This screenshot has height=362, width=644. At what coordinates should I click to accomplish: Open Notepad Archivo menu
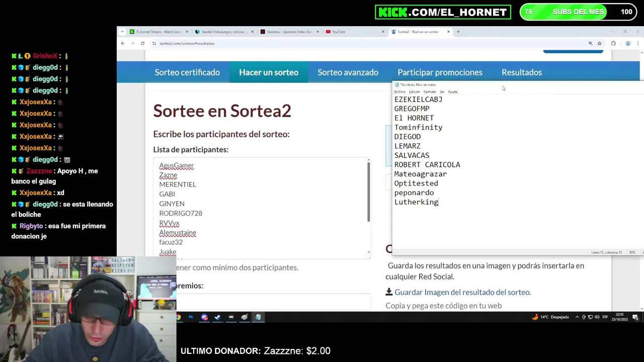[x=399, y=92]
